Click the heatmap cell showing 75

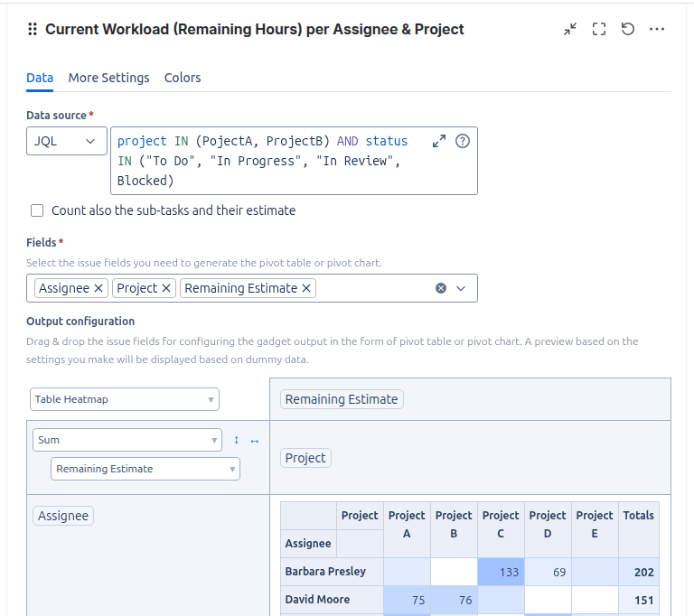click(408, 600)
